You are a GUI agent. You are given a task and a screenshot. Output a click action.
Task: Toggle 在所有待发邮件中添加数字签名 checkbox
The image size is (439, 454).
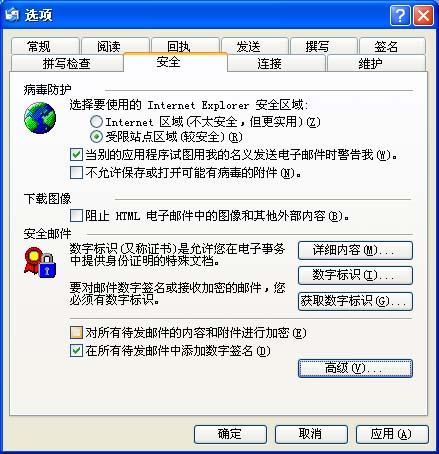[x=76, y=350]
